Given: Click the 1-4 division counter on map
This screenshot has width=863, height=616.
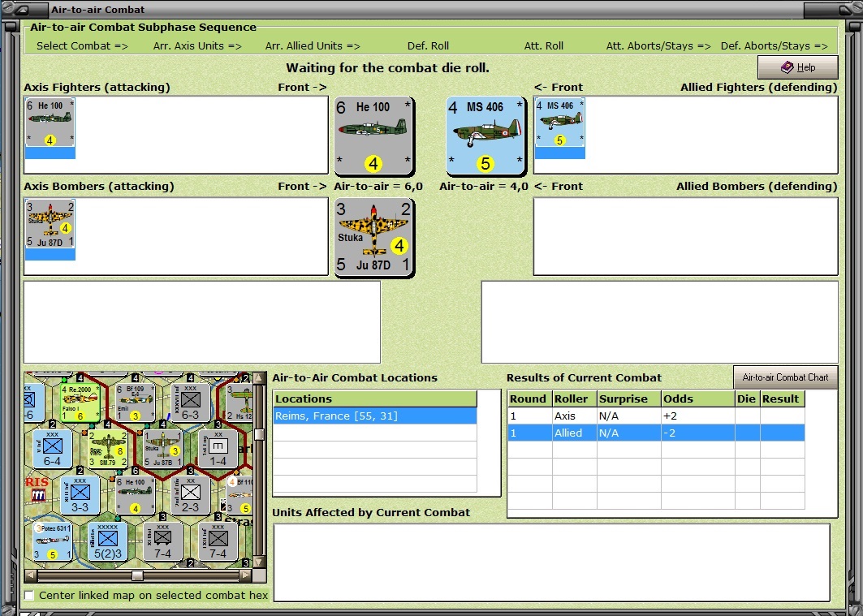Looking at the screenshot, I should click(218, 449).
